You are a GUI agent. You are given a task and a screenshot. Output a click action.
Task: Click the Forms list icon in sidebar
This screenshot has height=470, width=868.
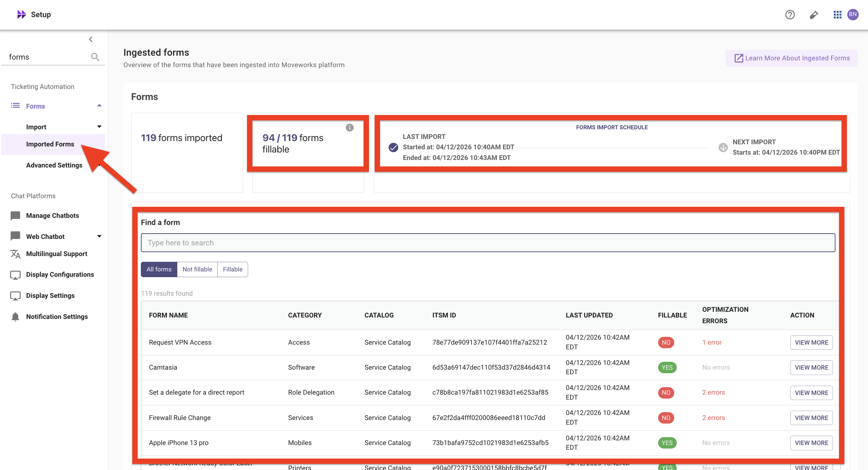15,106
